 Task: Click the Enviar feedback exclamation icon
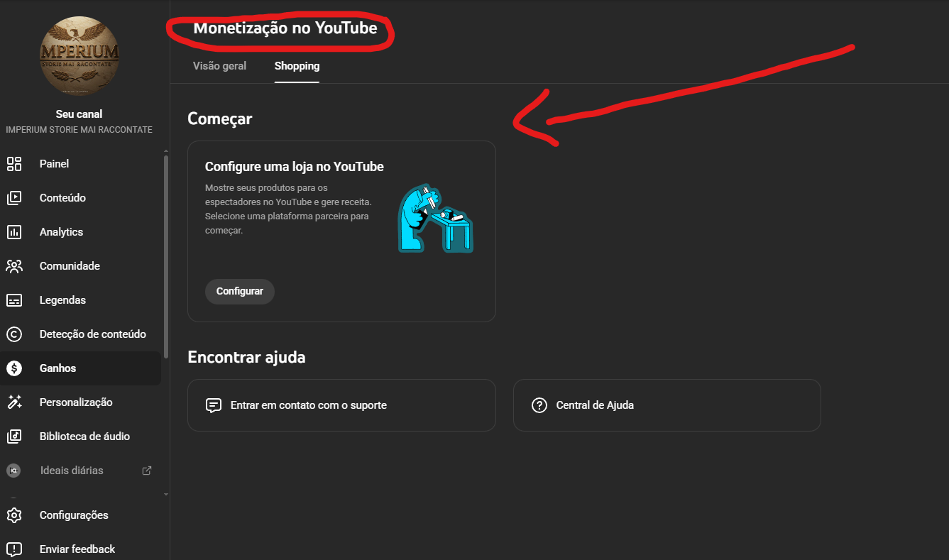point(14,549)
